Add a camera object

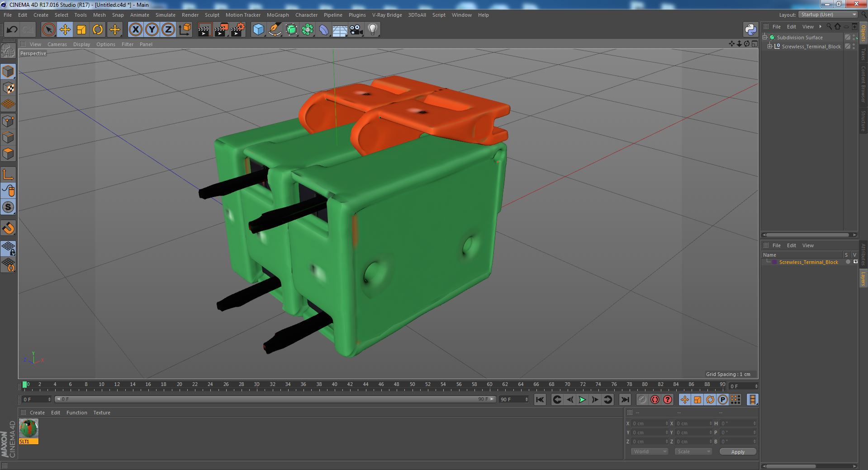pyautogui.click(x=356, y=30)
